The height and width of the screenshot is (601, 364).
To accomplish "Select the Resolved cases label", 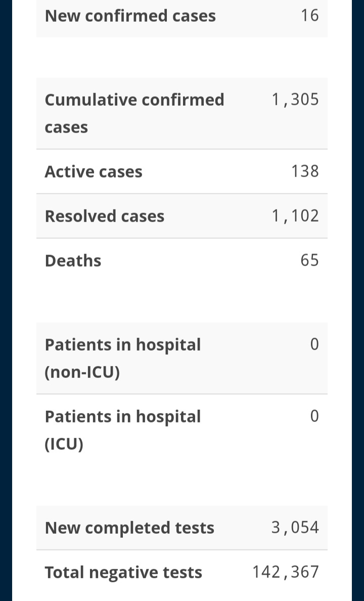I will 105,216.
